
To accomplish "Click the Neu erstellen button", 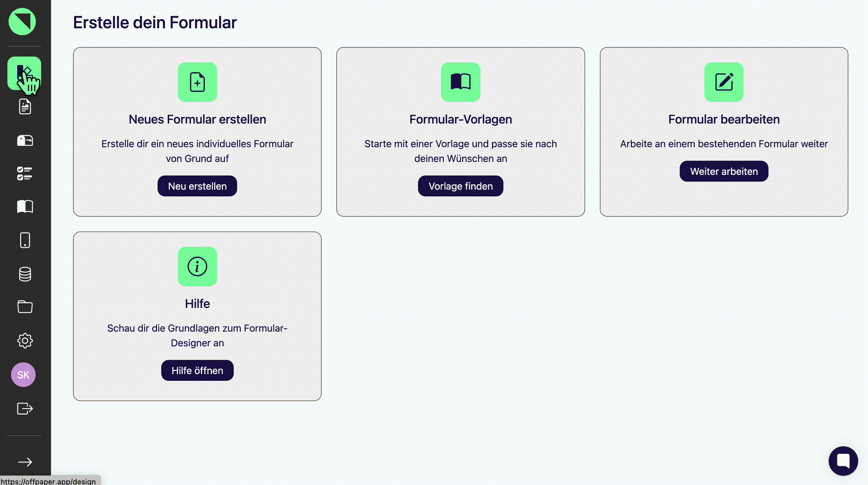I will coord(197,186).
